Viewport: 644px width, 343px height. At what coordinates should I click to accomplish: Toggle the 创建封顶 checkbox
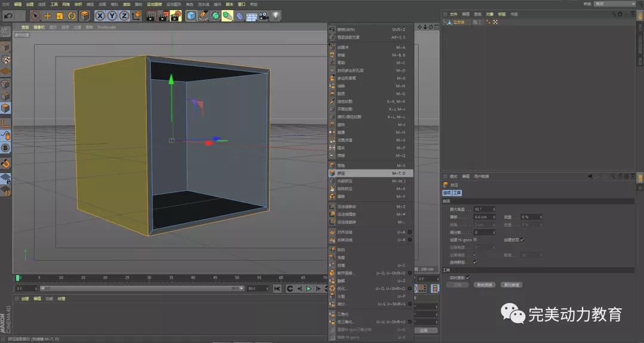click(522, 239)
